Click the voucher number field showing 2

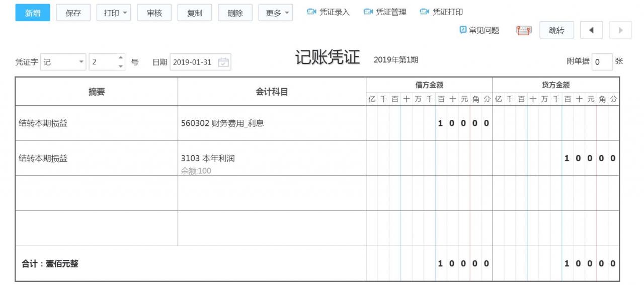coord(103,62)
